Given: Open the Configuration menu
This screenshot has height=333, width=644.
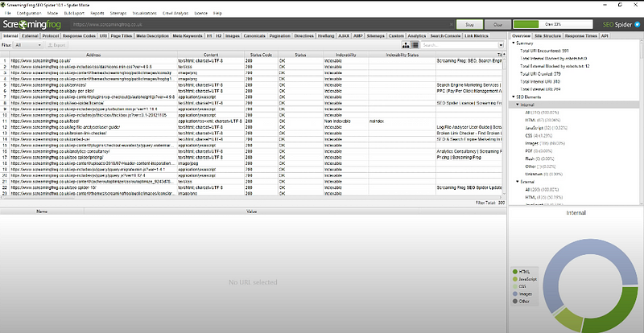Looking at the screenshot, I should 29,13.
